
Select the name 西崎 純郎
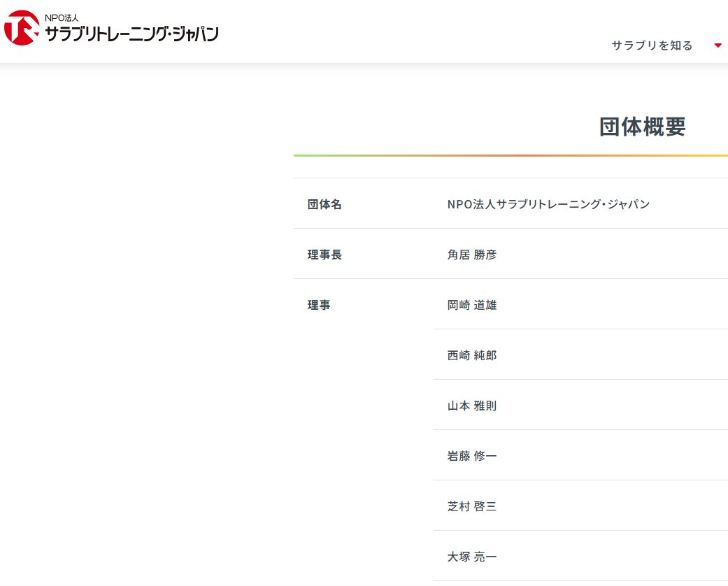(472, 355)
